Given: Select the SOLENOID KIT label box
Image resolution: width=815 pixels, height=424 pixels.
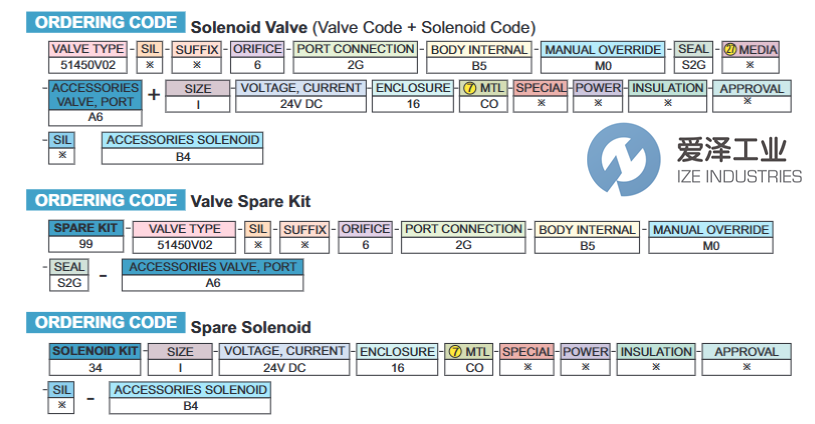Looking at the screenshot, I should pyautogui.click(x=95, y=352).
